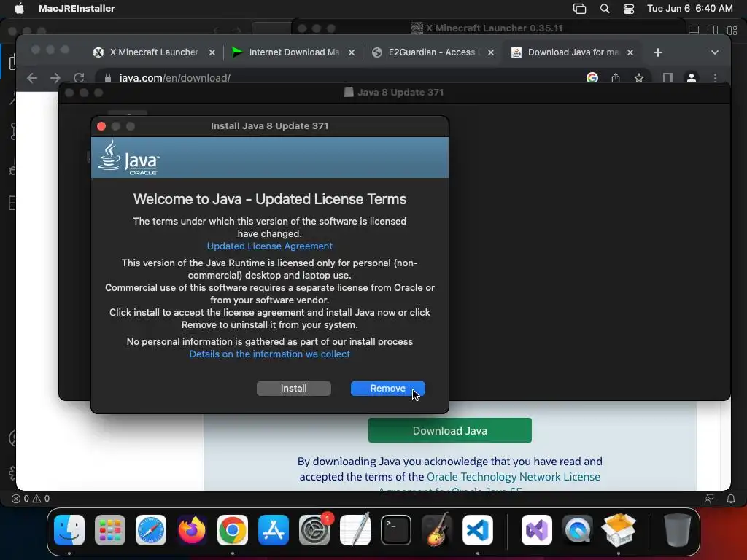This screenshot has height=560, width=747.
Task: Open Oracle Technology Network License link
Action: coord(514,477)
